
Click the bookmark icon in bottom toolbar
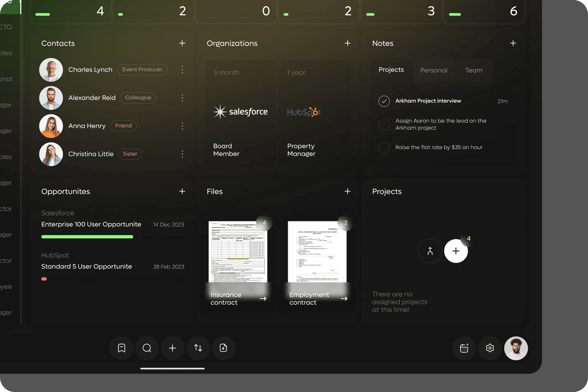point(122,348)
